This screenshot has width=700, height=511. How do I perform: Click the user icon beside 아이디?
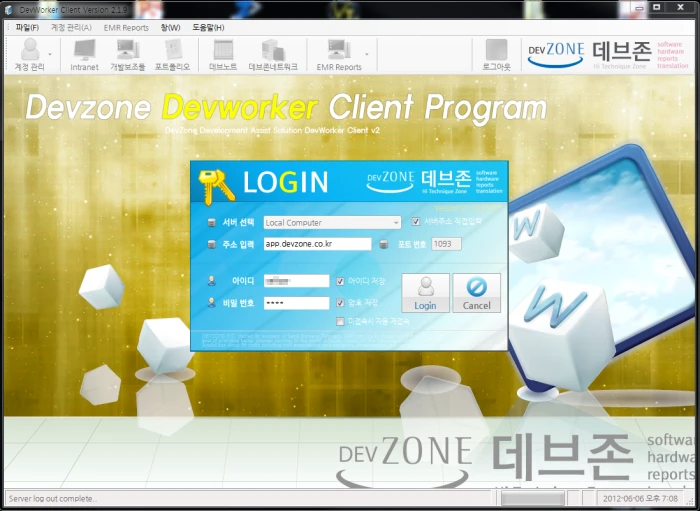click(x=212, y=281)
